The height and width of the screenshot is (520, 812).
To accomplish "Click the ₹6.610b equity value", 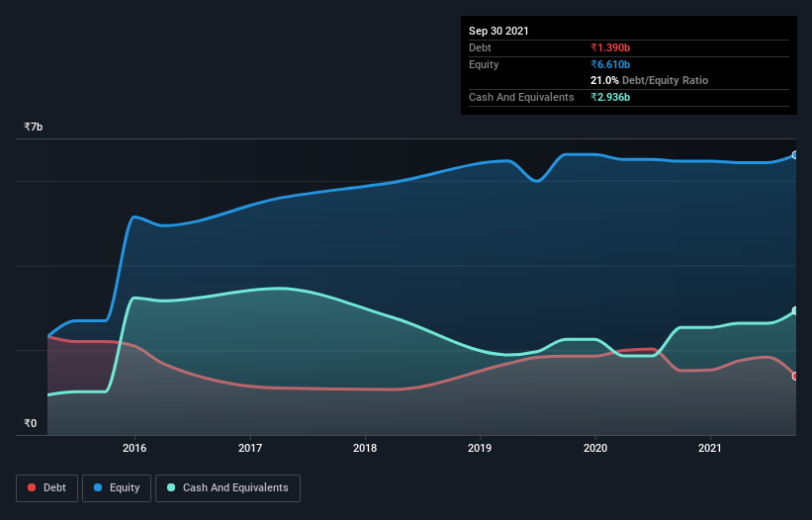I will point(610,64).
